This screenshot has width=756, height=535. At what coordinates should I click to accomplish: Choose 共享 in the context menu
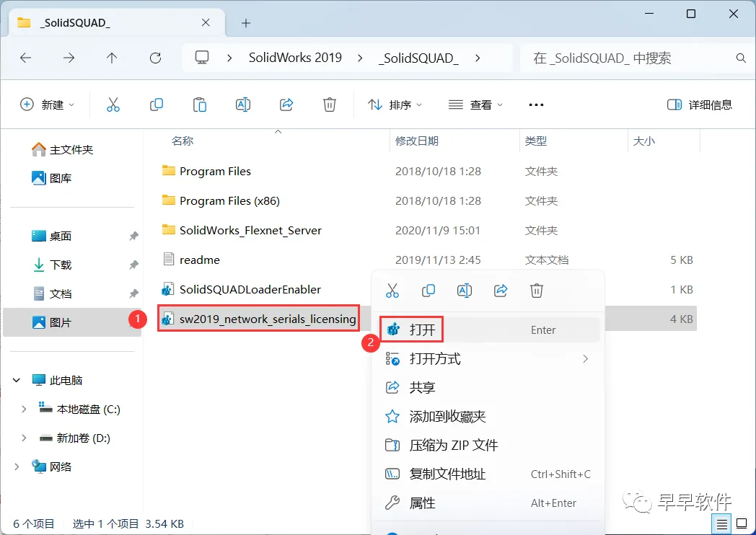click(488, 387)
